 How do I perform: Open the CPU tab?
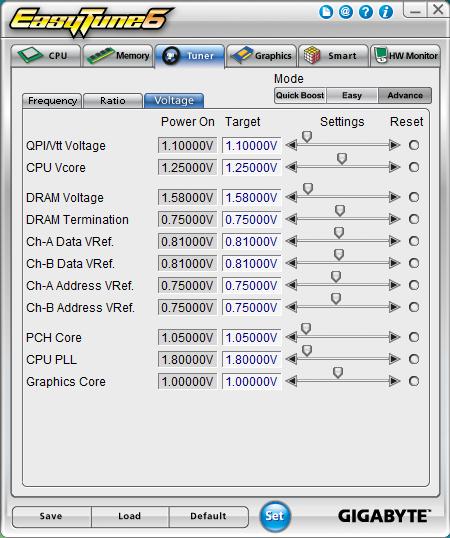(x=46, y=56)
